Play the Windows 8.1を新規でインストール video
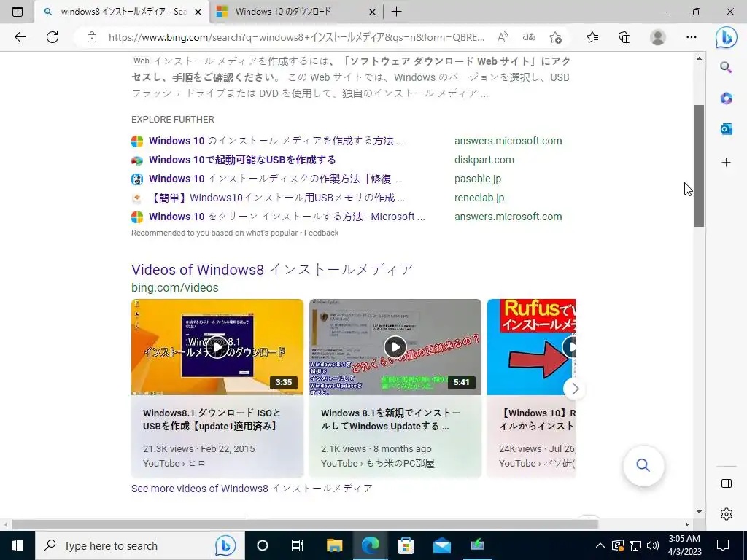The width and height of the screenshot is (747, 560). (x=395, y=347)
